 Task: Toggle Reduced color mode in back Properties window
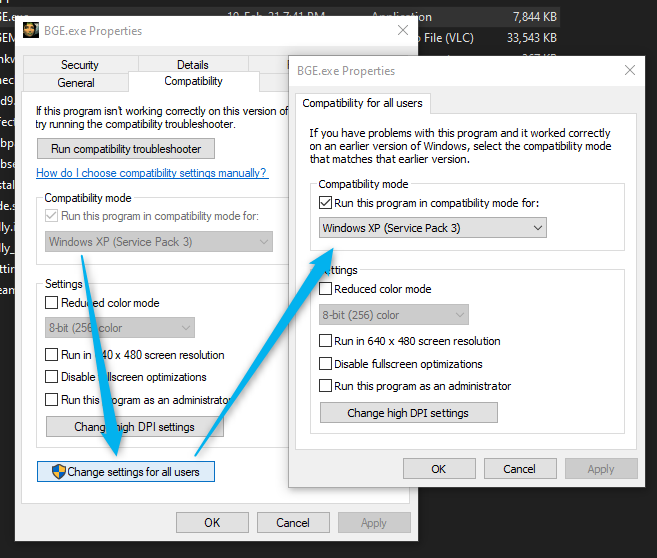52,302
